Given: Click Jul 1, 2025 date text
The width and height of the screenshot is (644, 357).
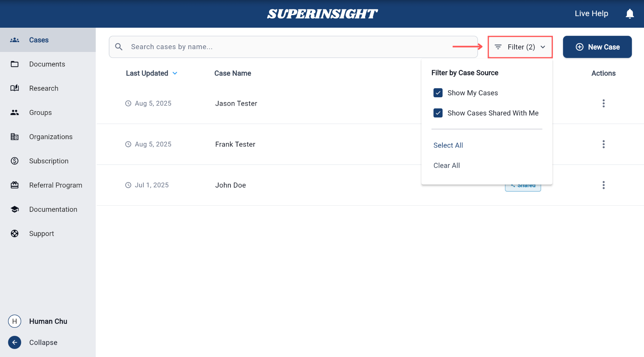Looking at the screenshot, I should click(x=152, y=185).
